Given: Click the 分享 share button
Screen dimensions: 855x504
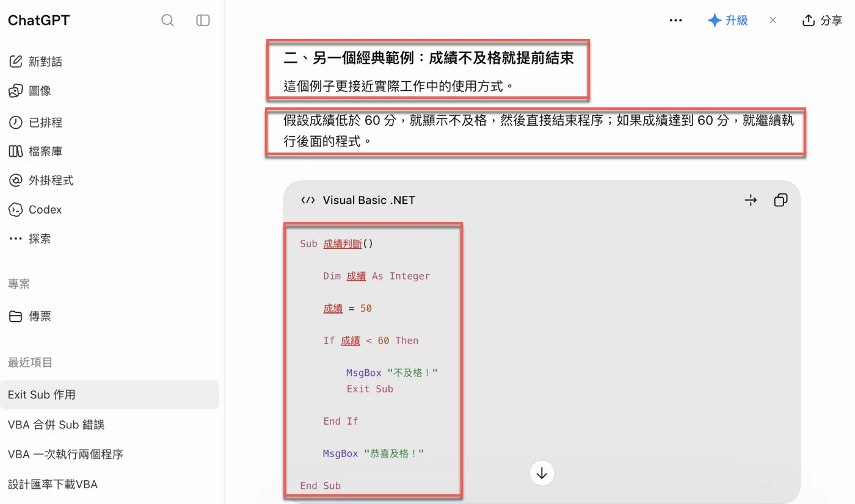Looking at the screenshot, I should point(822,20).
